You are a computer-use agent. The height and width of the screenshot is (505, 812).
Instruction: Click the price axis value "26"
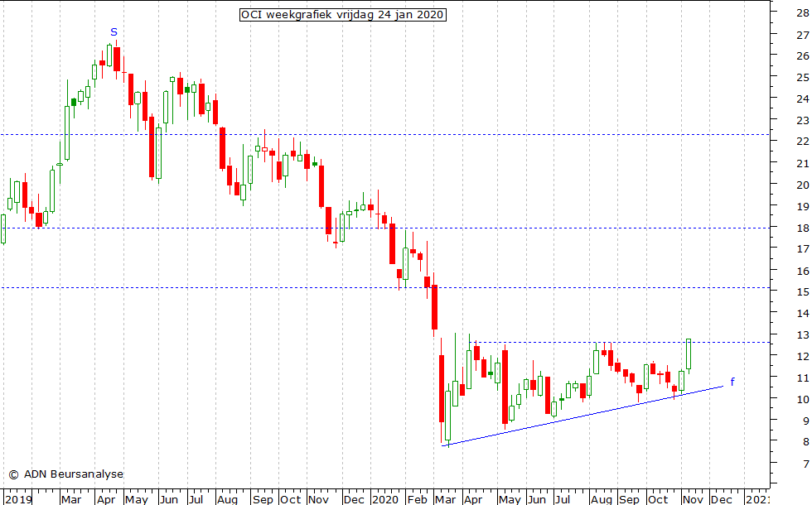coord(803,56)
